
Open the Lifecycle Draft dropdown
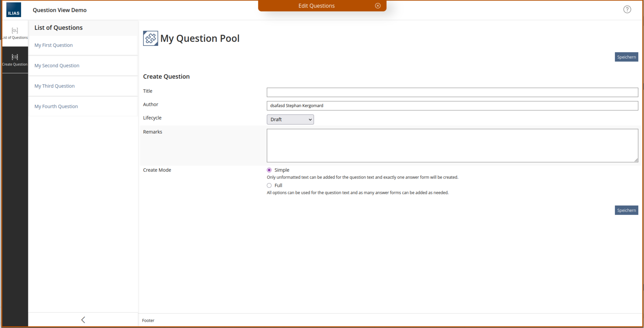(290, 120)
